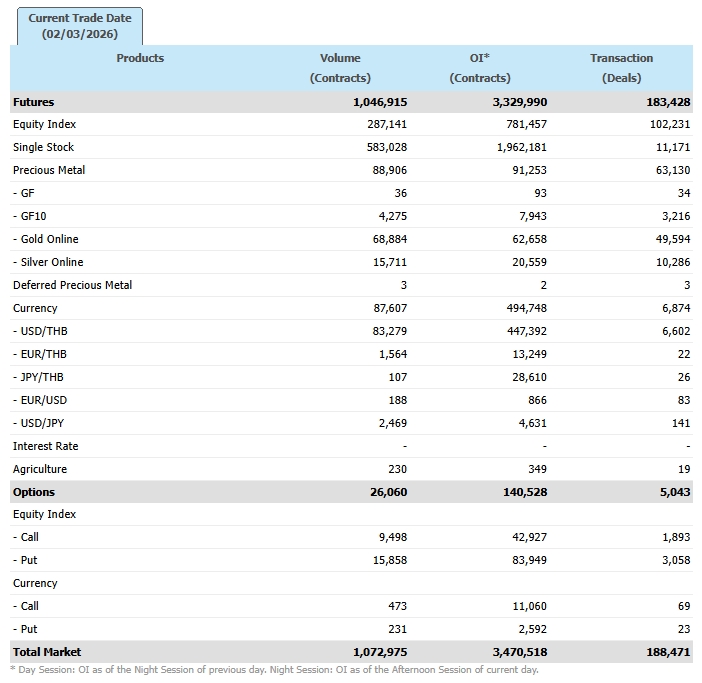The width and height of the screenshot is (702, 683).
Task: Select the Deferred Precious Metal row
Action: [x=72, y=286]
